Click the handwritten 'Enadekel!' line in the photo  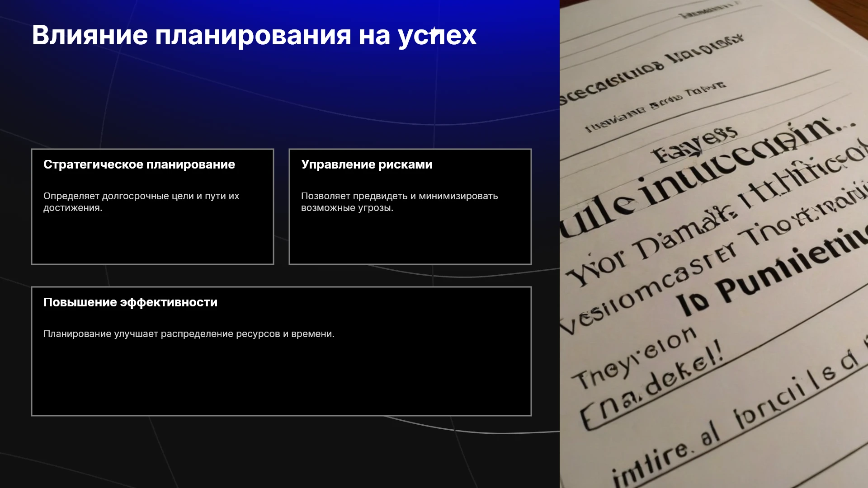[x=651, y=389]
